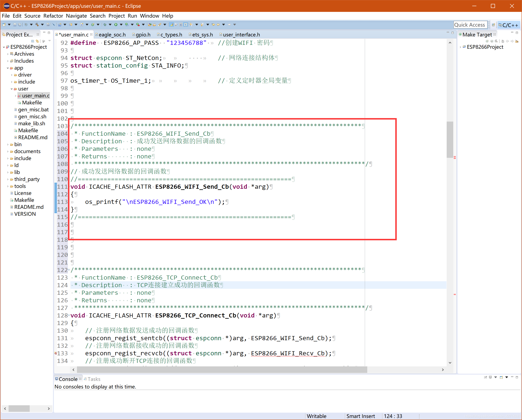The height and width of the screenshot is (420, 522).
Task: Toggle Show Whitespace Characters button
Action: click(x=186, y=25)
